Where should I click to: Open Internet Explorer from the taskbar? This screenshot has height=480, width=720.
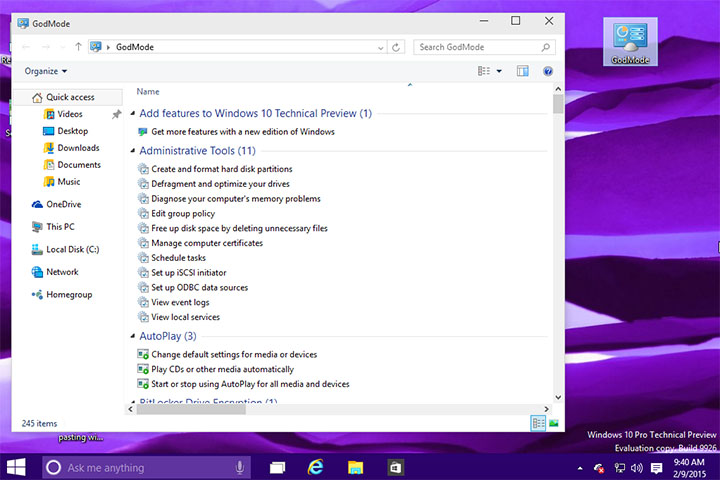(316, 467)
